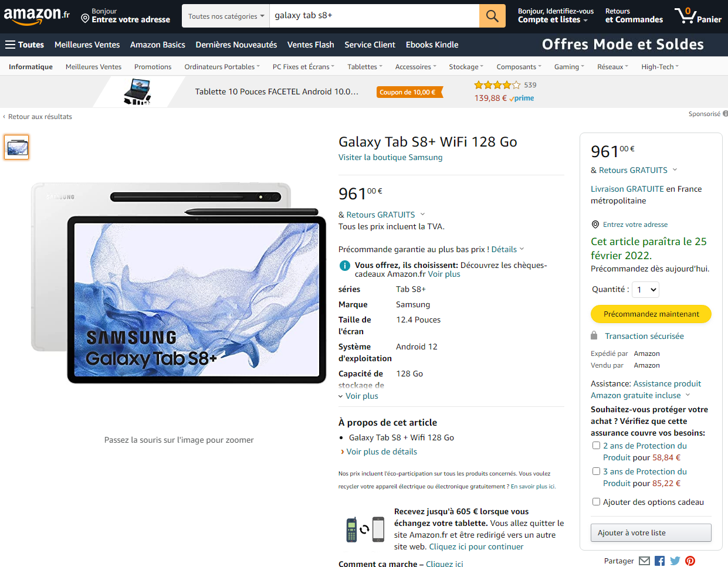This screenshot has height=567, width=728.
Task: Click the Tablette 10 Pouces FACETEL ad title
Action: click(277, 91)
